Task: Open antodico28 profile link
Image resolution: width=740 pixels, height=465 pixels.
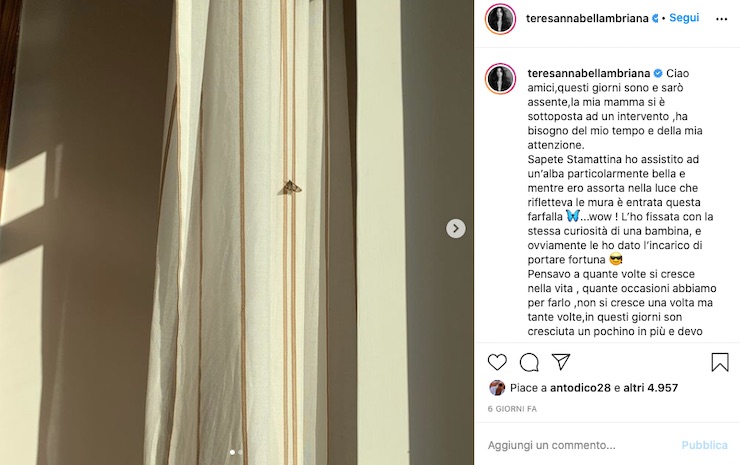Action: 580,388
